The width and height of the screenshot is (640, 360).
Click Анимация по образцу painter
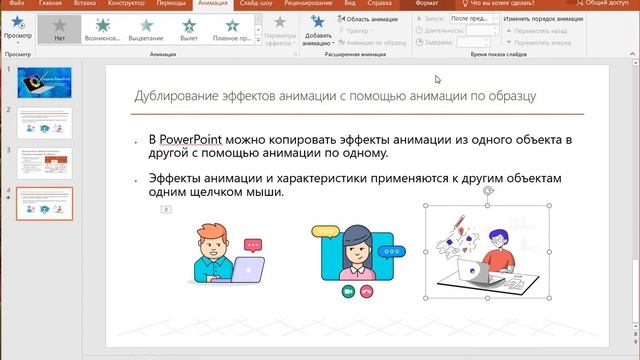pos(372,42)
